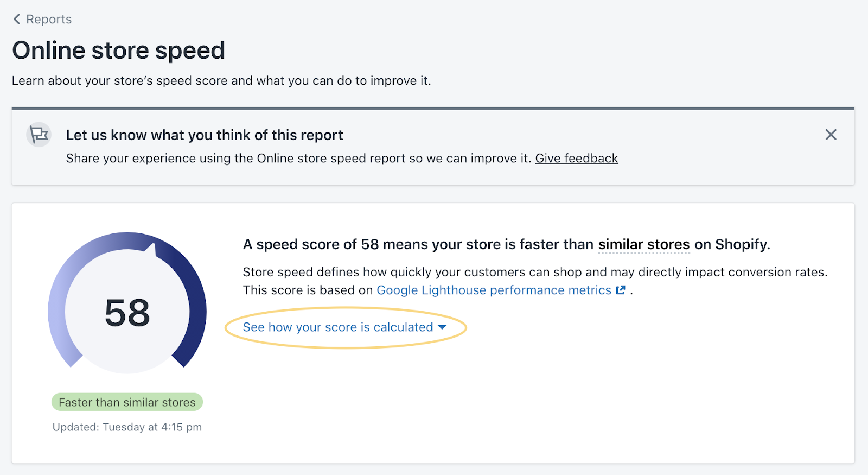Screen dimensions: 868x475
Task: Click the external link icon after 'metrics'
Action: 621,290
